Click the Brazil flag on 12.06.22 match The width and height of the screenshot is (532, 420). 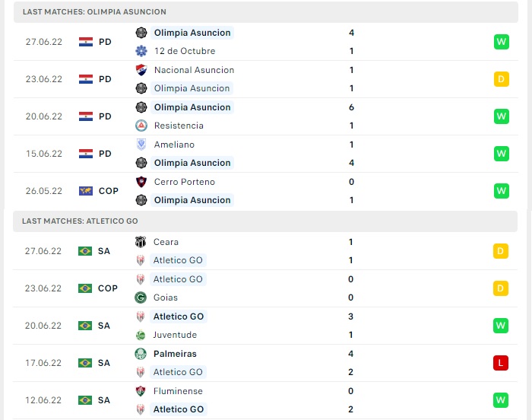85,400
